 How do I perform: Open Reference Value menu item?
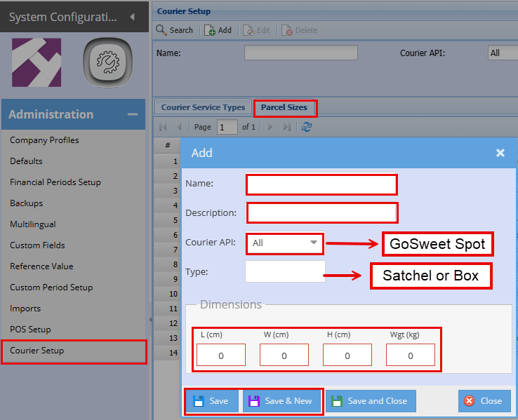pyautogui.click(x=41, y=266)
